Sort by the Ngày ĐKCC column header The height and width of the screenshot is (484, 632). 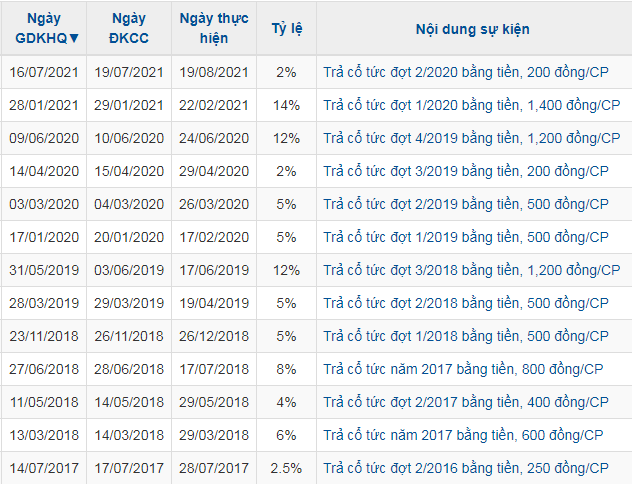(129, 28)
